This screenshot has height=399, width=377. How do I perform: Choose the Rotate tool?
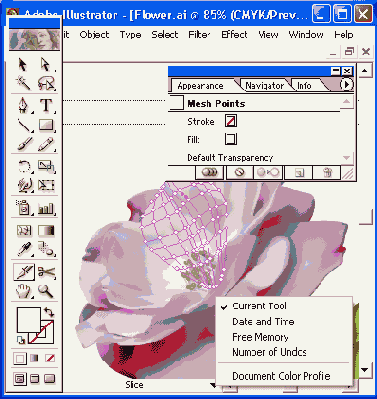(24, 166)
